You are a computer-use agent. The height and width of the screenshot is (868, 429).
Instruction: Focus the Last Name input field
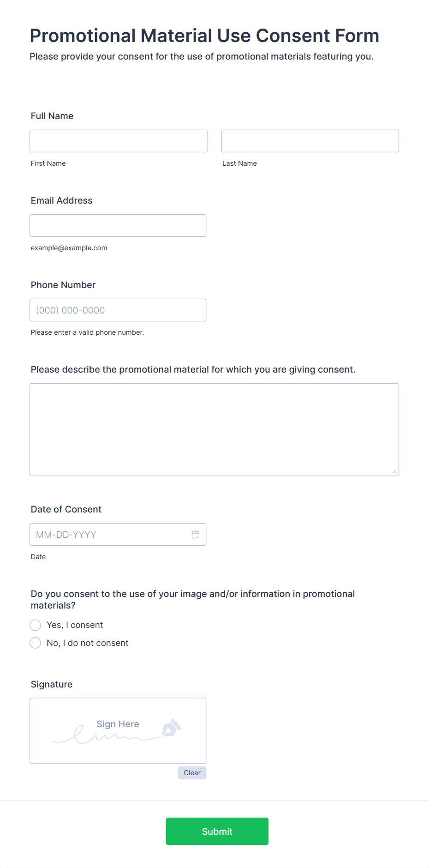[x=310, y=141]
